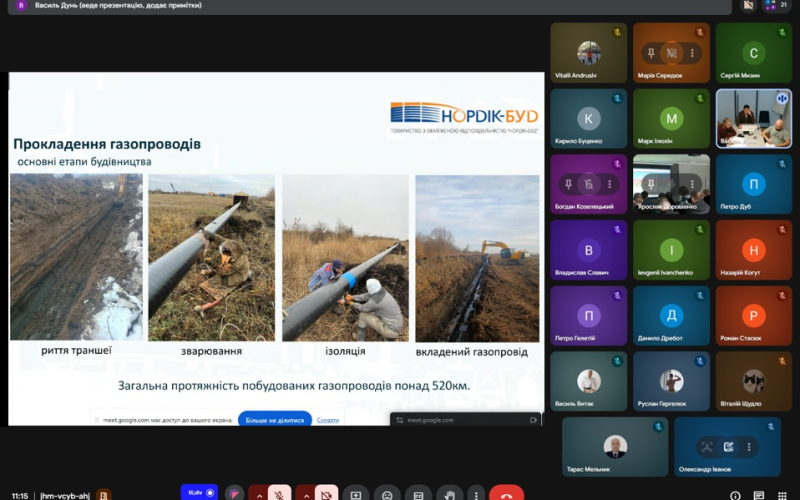Viewport: 800px width, 500px height.
Task: Pin Марія Середюк's tile
Action: [x=651, y=52]
